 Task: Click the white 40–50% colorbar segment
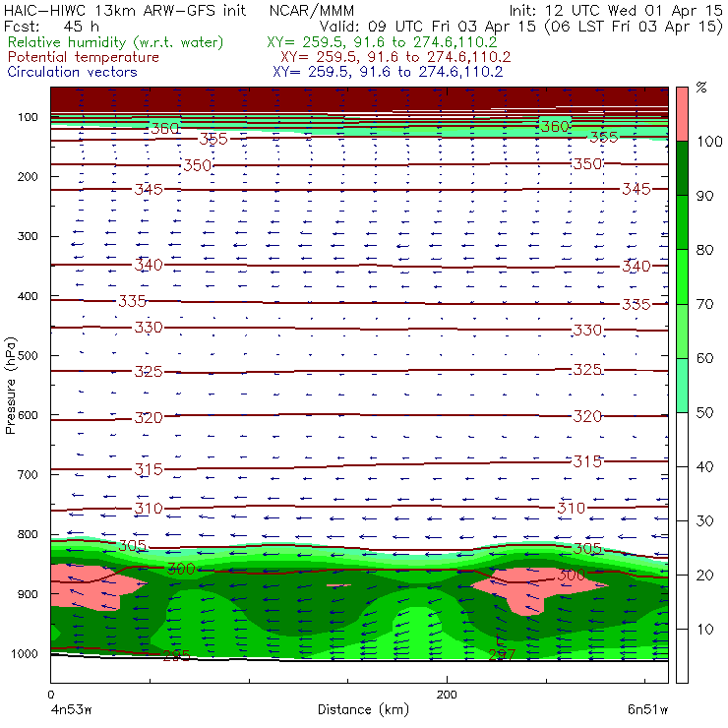682,439
